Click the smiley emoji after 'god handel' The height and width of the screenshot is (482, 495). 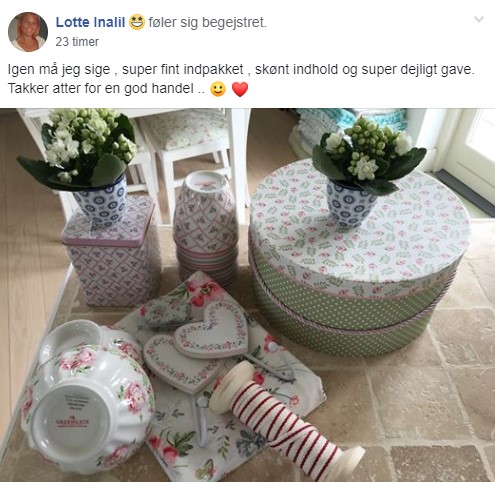(218, 89)
